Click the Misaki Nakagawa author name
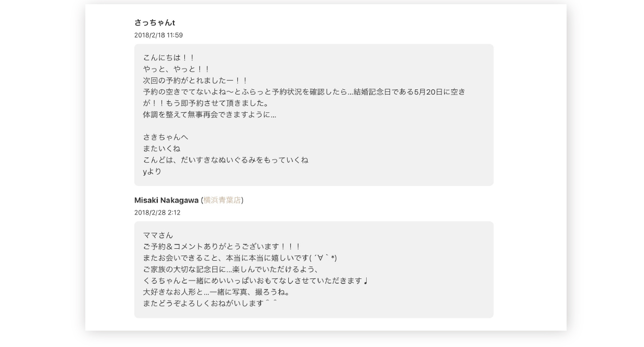This screenshot has height=347, width=644. pyautogui.click(x=166, y=200)
